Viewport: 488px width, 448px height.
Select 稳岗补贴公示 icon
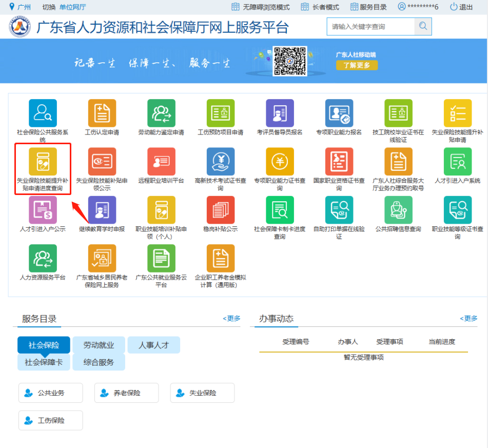coord(221,210)
